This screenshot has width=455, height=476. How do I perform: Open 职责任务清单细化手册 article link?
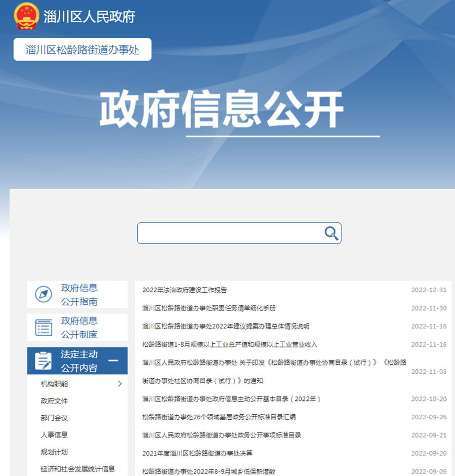pos(208,308)
